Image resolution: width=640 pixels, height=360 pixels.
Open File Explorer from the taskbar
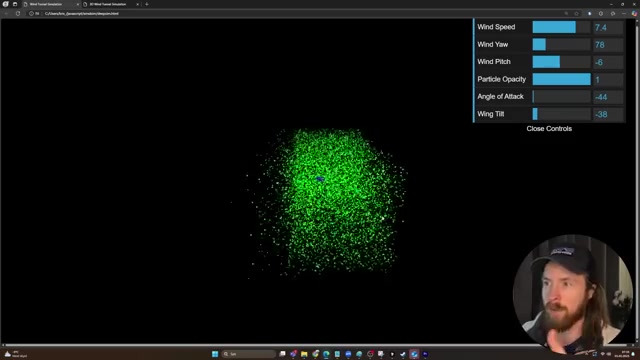point(304,354)
